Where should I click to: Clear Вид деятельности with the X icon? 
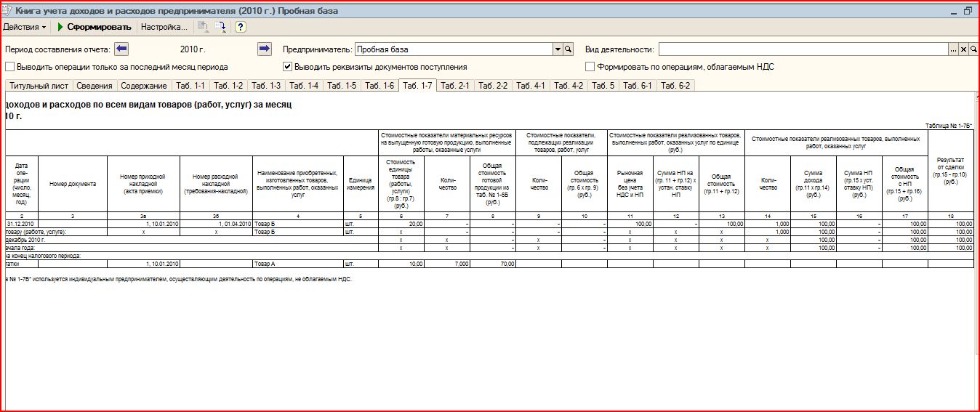click(x=963, y=49)
